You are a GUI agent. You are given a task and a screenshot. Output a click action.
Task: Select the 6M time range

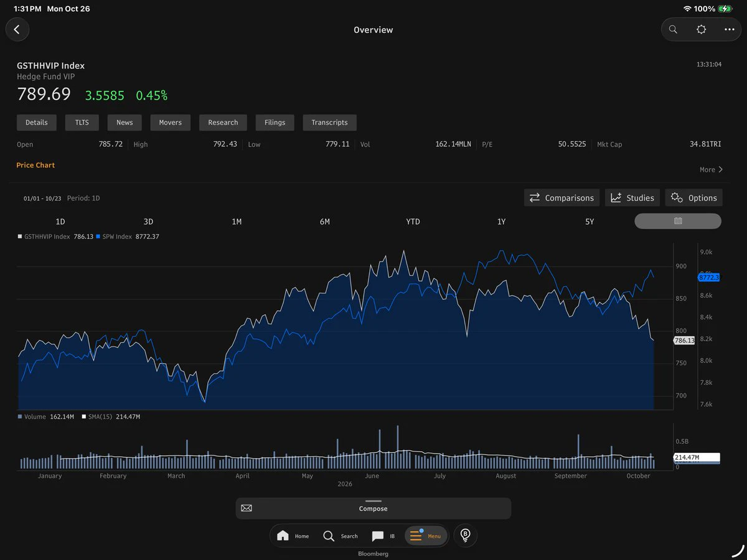click(325, 222)
